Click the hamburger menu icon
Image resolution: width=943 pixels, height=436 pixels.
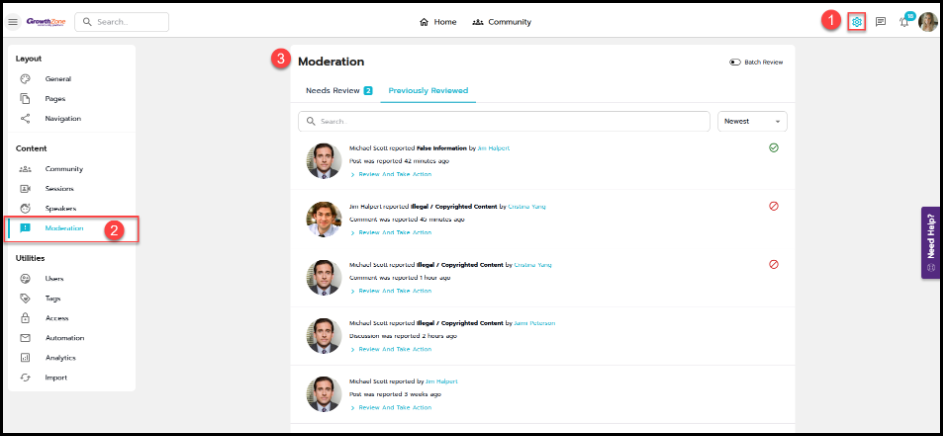13,22
